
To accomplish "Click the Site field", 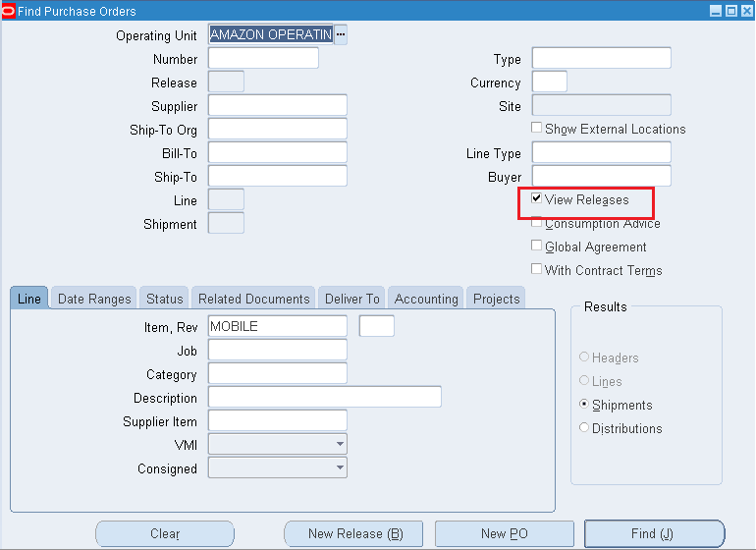I will [601, 105].
